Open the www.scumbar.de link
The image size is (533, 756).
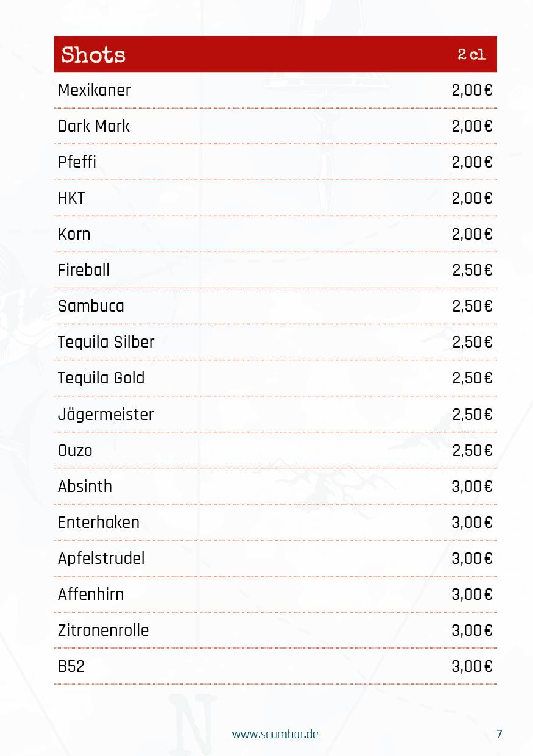tap(275, 734)
